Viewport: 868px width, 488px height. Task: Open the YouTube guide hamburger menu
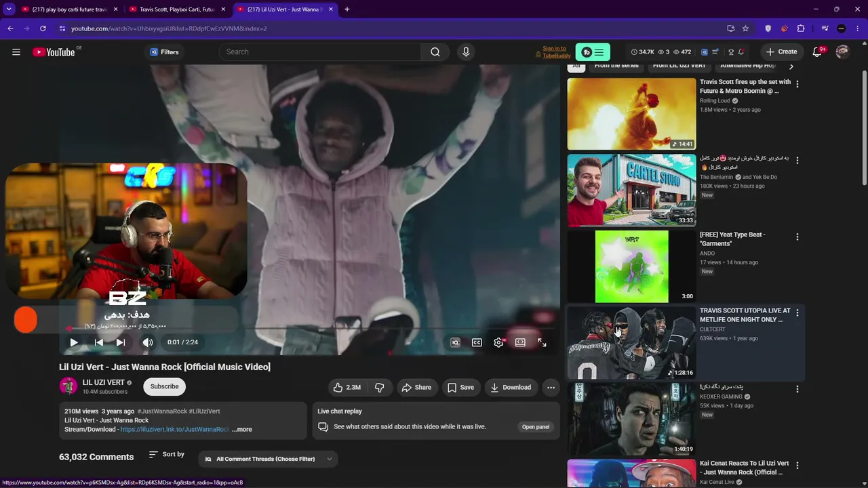[x=16, y=52]
